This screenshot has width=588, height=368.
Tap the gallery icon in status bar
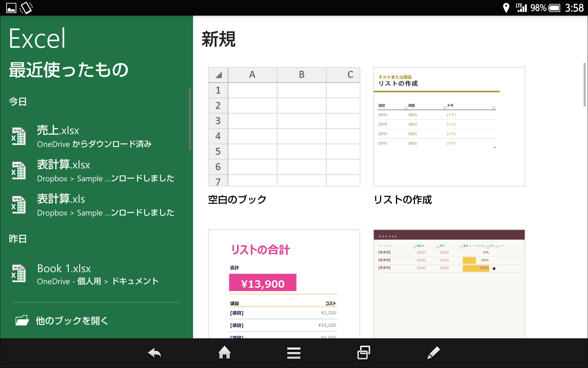pos(11,8)
